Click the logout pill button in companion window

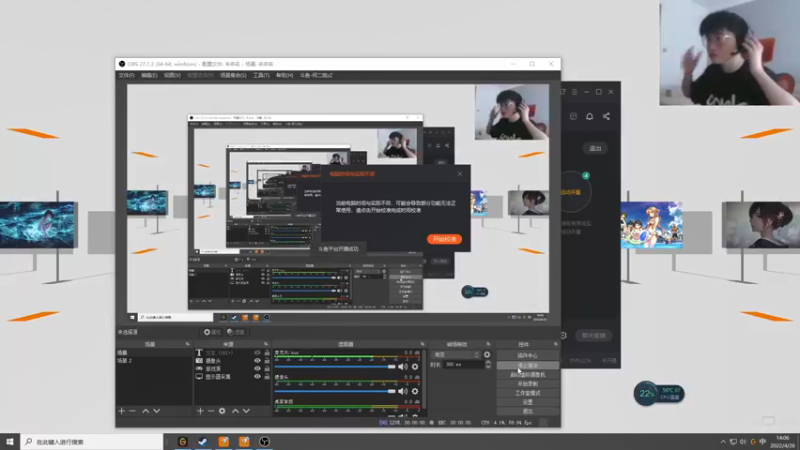tap(595, 148)
